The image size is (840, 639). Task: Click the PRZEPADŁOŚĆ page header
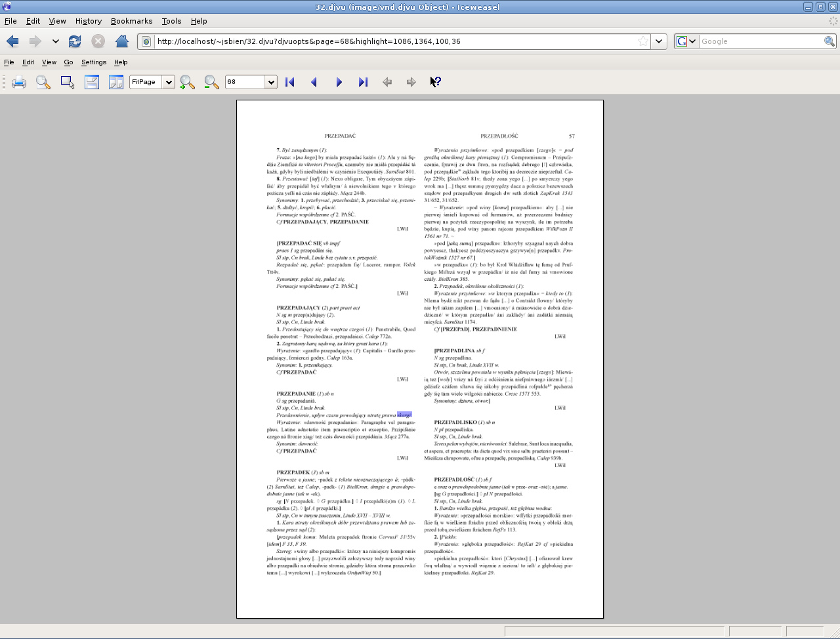point(499,136)
